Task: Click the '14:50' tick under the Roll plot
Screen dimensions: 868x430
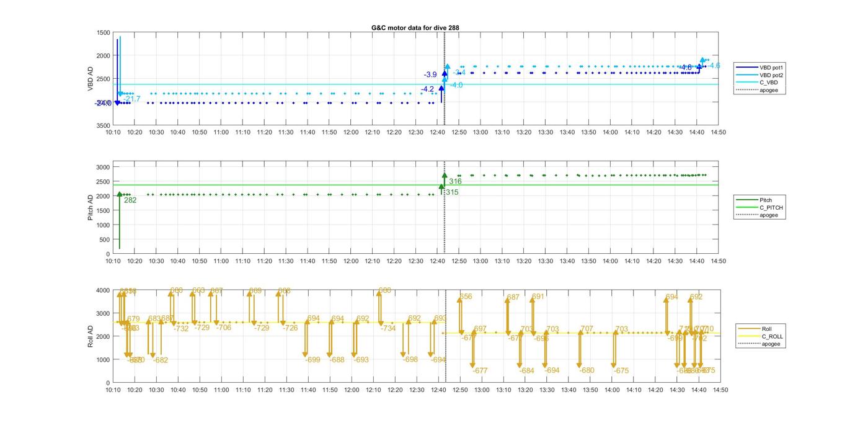Action: (719, 390)
